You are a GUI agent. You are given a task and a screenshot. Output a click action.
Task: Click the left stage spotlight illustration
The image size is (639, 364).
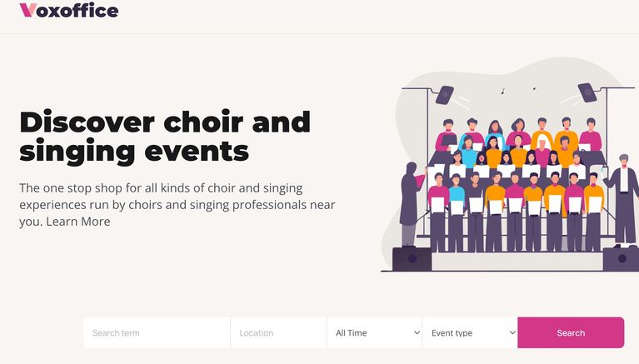[444, 95]
